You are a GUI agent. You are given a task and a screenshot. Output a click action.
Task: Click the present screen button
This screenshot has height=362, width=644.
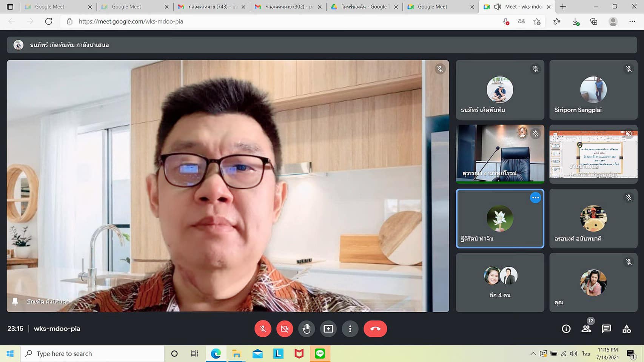point(328,329)
